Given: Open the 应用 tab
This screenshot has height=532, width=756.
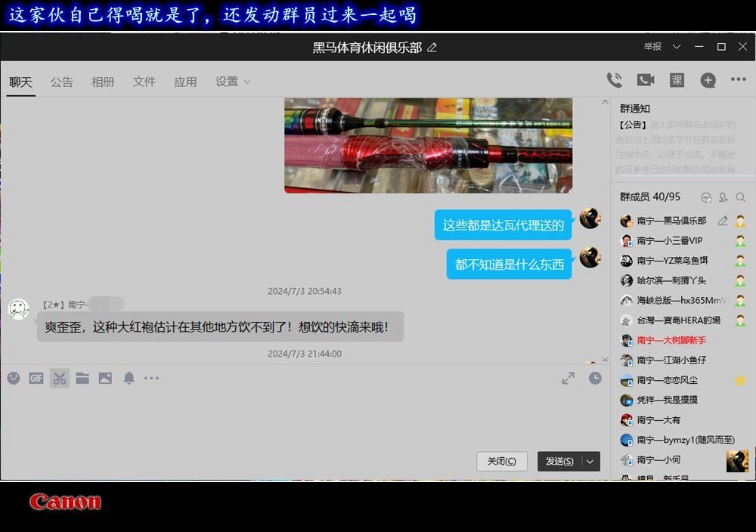Looking at the screenshot, I should 186,82.
